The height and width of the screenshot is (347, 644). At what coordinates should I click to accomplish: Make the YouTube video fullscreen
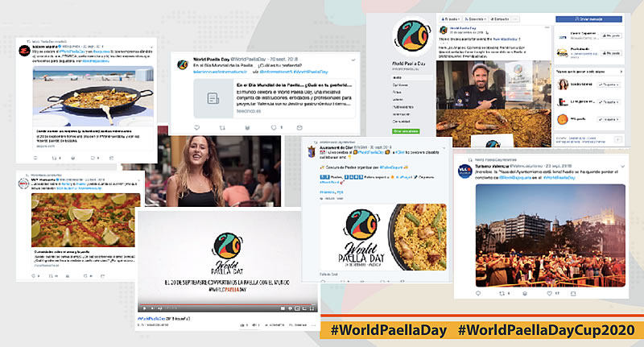tap(312, 308)
